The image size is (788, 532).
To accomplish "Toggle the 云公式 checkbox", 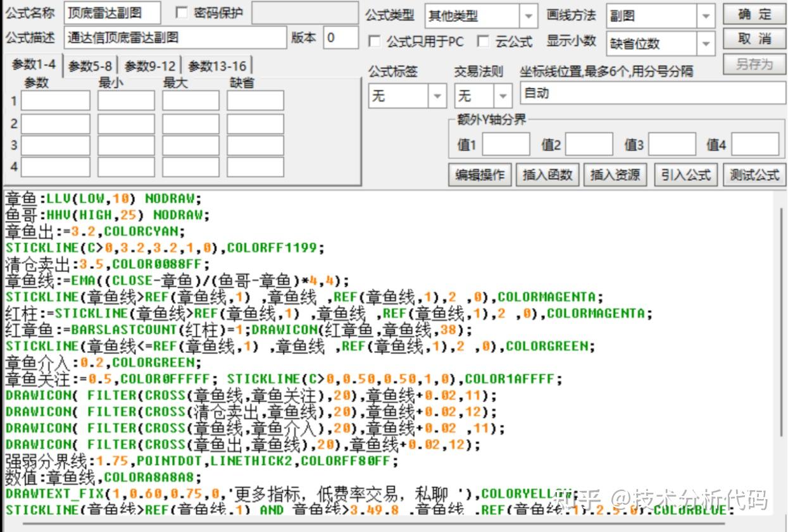I will tap(484, 42).
